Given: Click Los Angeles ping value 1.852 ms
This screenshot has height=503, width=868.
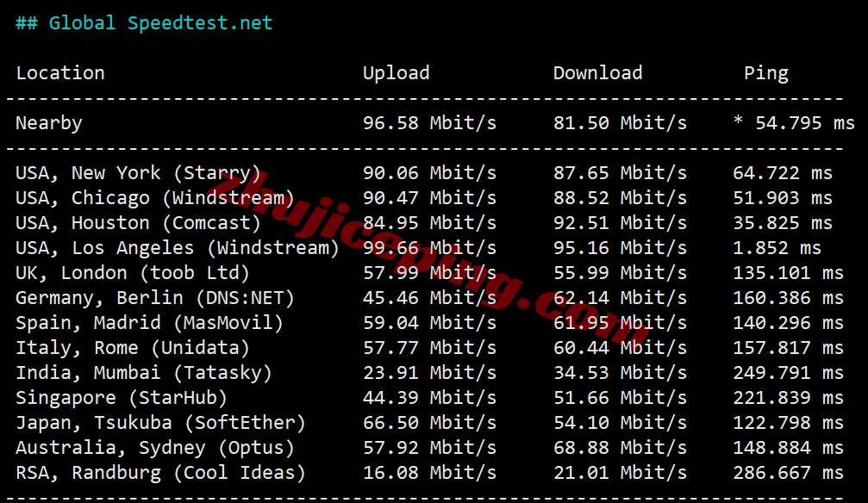Looking at the screenshot, I should pyautogui.click(x=777, y=248).
